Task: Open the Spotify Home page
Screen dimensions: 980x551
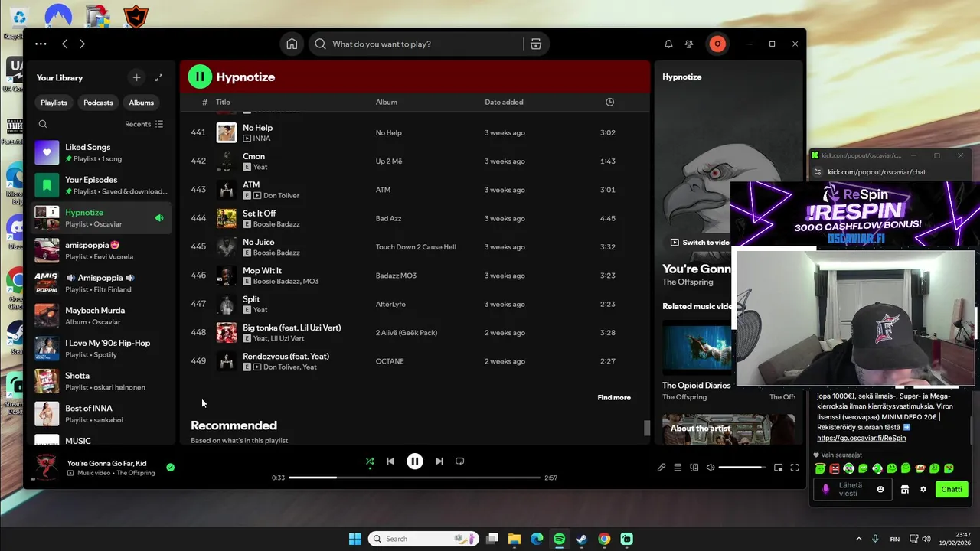Action: [x=292, y=44]
